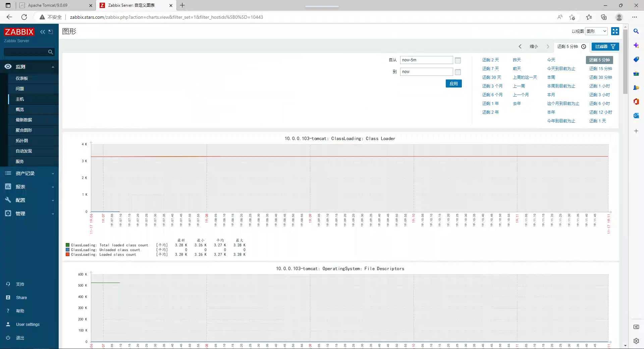Click the 帮助 help question icon
644x349 pixels.
(x=8, y=311)
